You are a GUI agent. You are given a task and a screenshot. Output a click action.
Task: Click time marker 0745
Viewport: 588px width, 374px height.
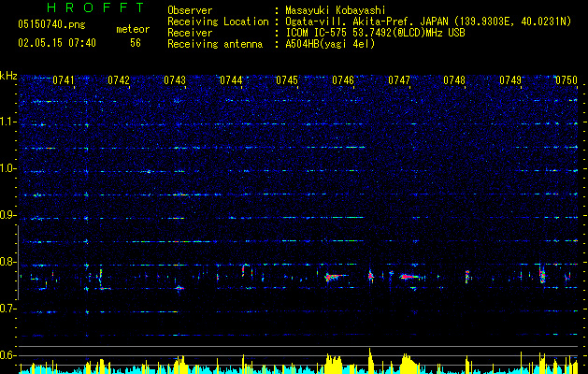point(287,80)
